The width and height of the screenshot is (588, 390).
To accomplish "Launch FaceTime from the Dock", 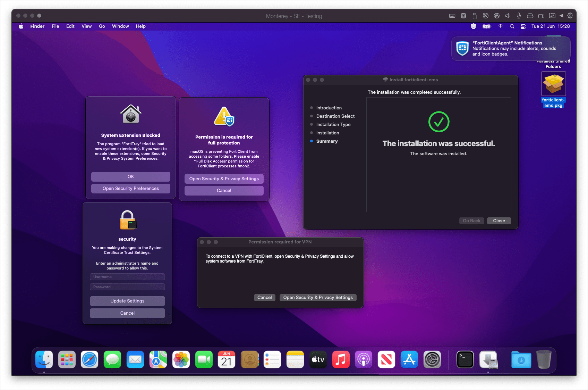I will (204, 359).
